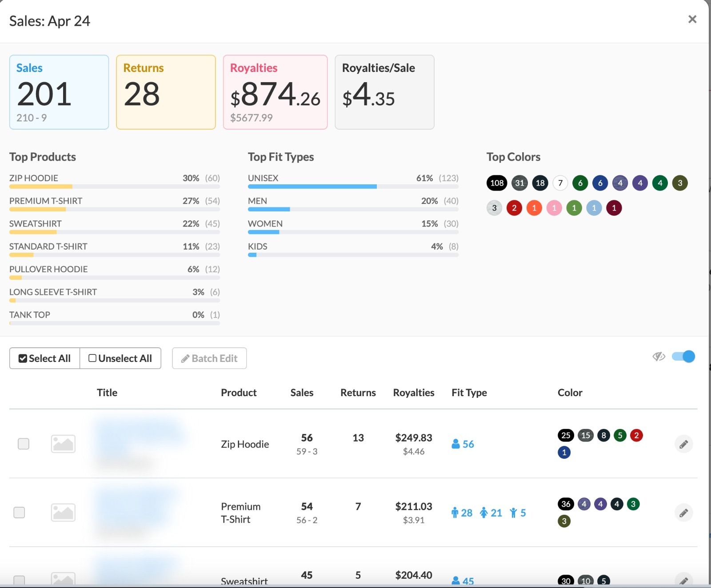Check the Zip Hoodie row checkbox
711x588 pixels.
point(24,444)
